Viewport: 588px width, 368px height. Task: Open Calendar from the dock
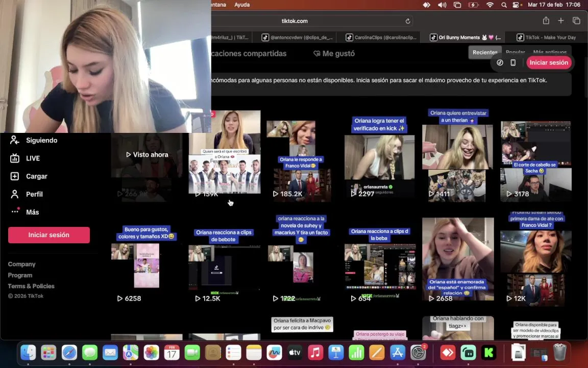tap(171, 353)
